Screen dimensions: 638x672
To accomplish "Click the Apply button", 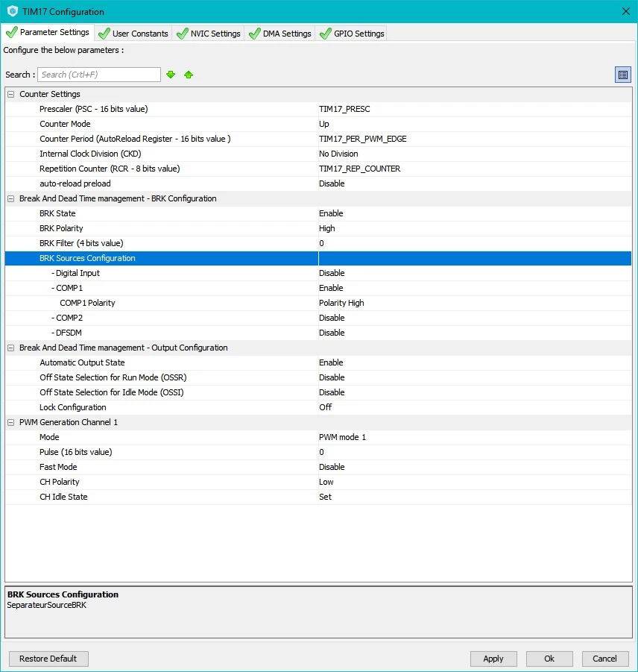I will pyautogui.click(x=493, y=659).
